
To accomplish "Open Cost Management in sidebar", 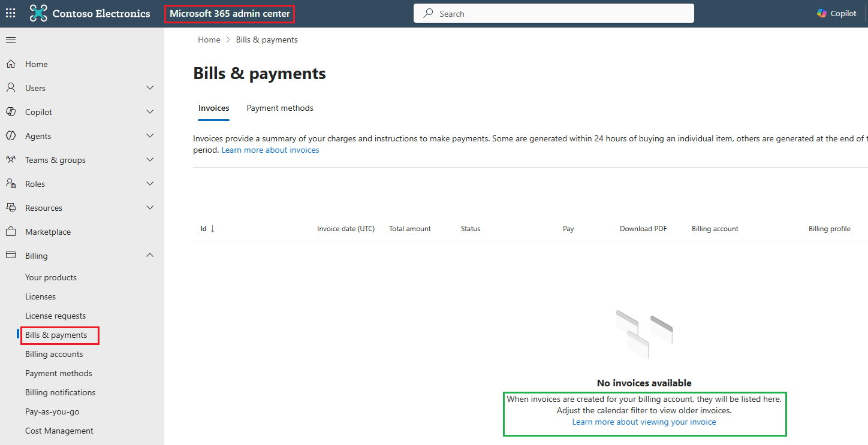I will point(59,431).
